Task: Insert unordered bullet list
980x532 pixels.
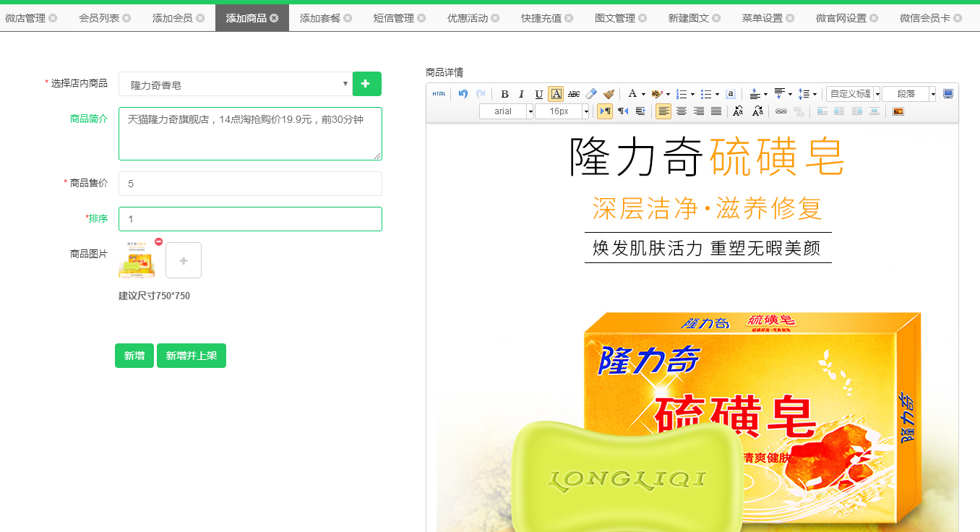Action: (706, 94)
